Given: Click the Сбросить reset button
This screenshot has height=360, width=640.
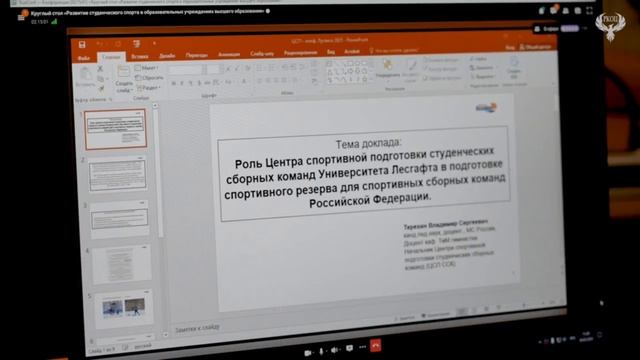Looking at the screenshot, I should pos(149,78).
